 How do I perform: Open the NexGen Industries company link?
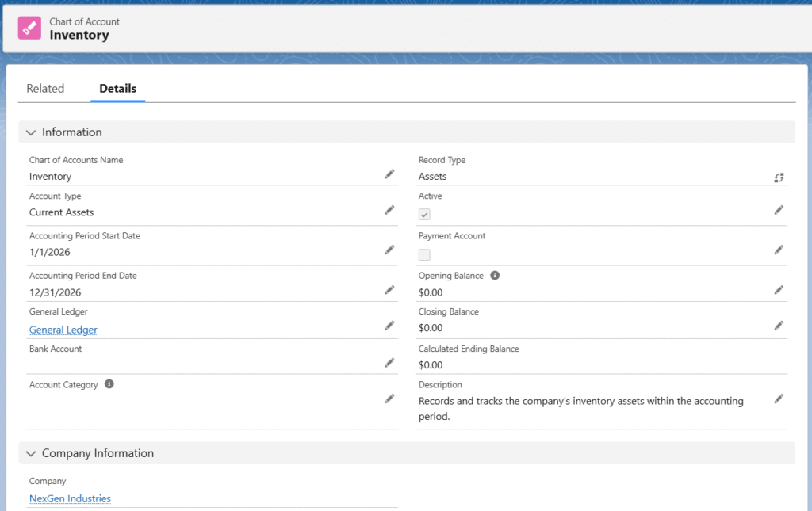70,498
